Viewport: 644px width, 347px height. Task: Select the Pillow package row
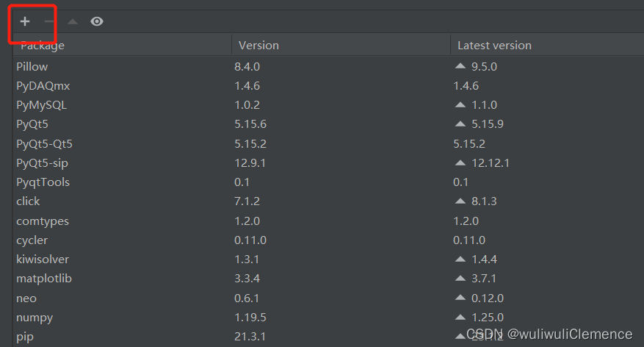(328, 67)
